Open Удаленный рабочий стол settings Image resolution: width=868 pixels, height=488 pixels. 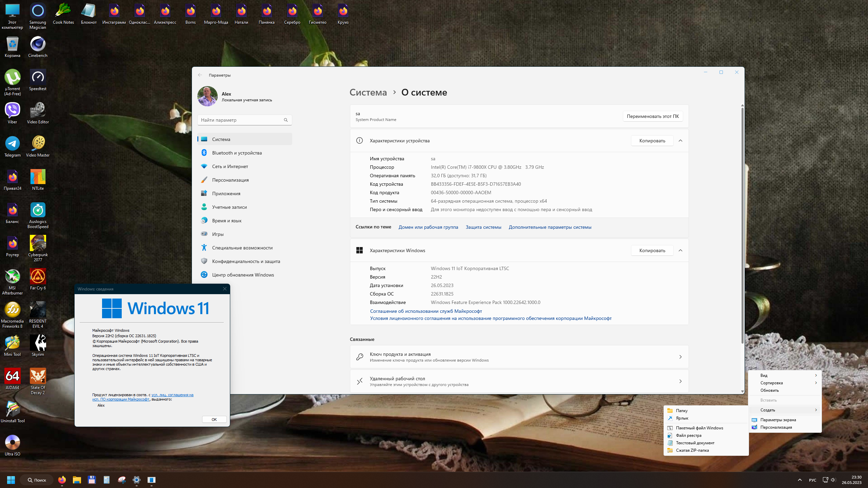coord(519,381)
